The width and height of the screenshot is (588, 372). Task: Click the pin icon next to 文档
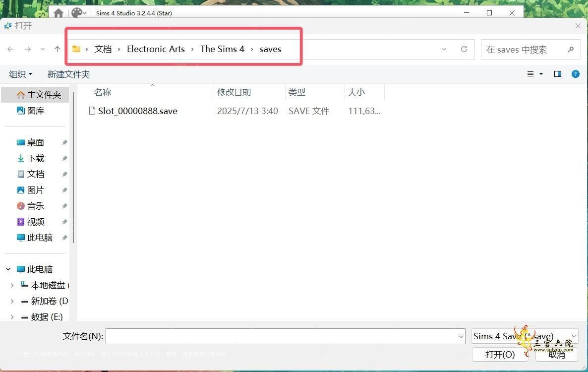(64, 174)
